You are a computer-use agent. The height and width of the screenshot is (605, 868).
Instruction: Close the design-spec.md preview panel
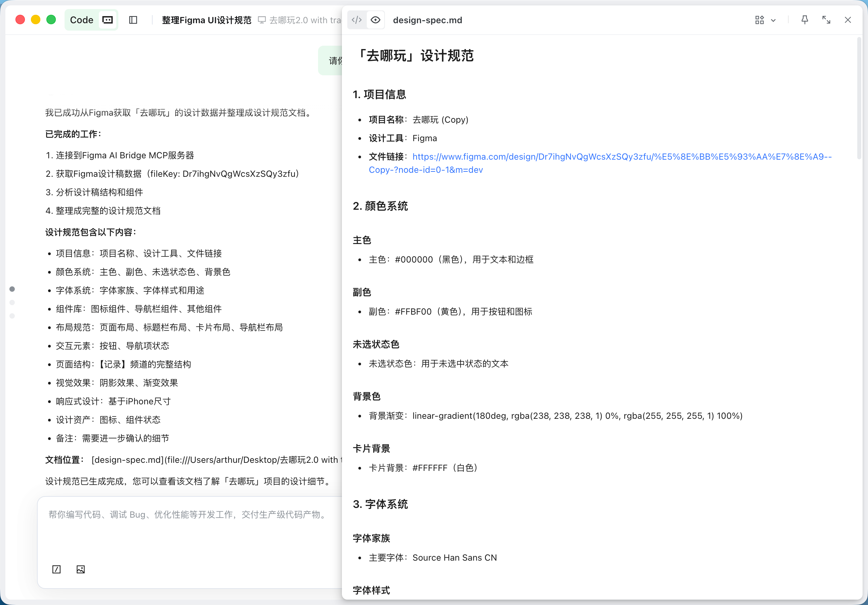click(x=847, y=20)
